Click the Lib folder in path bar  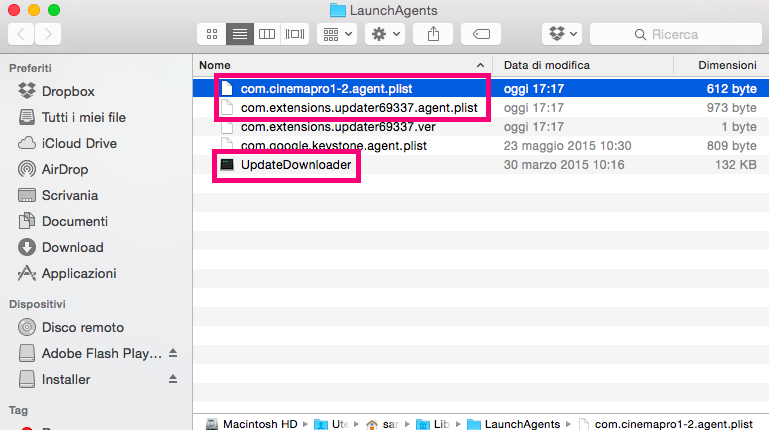(x=433, y=424)
